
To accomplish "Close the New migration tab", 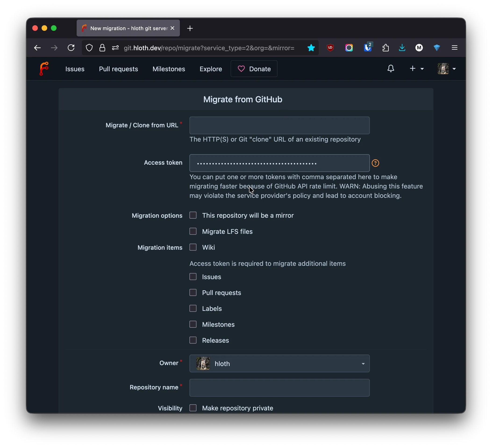I will 173,28.
